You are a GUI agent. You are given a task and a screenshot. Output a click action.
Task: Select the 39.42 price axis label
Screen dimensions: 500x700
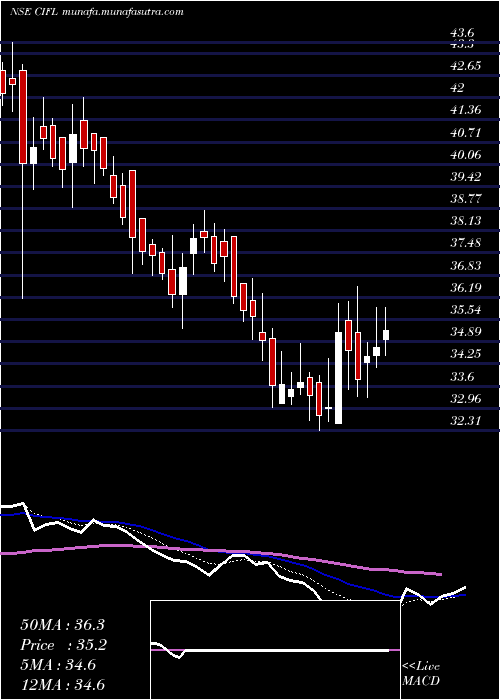(x=466, y=177)
